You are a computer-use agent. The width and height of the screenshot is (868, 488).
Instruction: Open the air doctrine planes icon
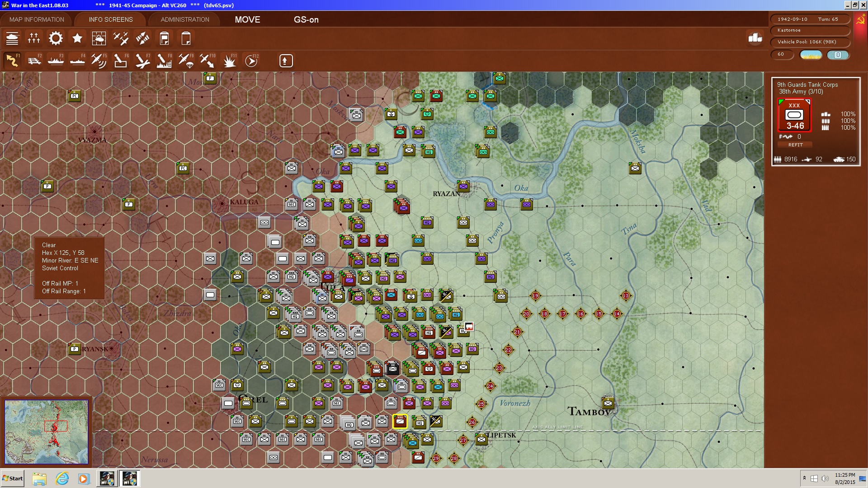coord(121,38)
